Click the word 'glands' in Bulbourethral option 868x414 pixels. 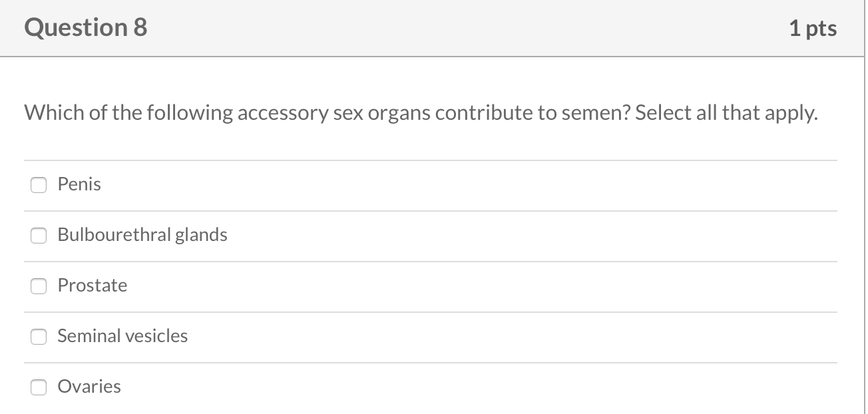[x=201, y=235]
